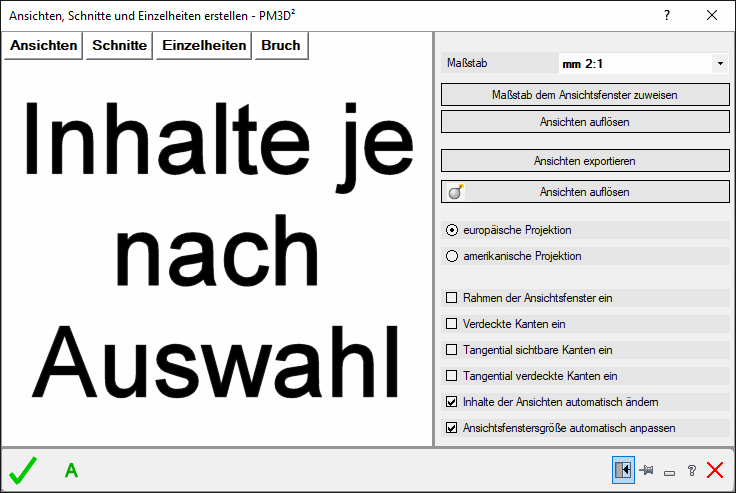736x493 pixels.
Task: Open the Einzelheiten tab
Action: pos(204,45)
